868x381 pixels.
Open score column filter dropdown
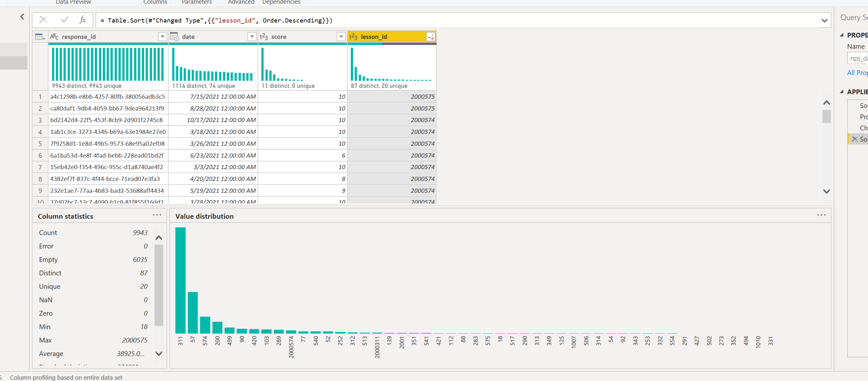(341, 36)
